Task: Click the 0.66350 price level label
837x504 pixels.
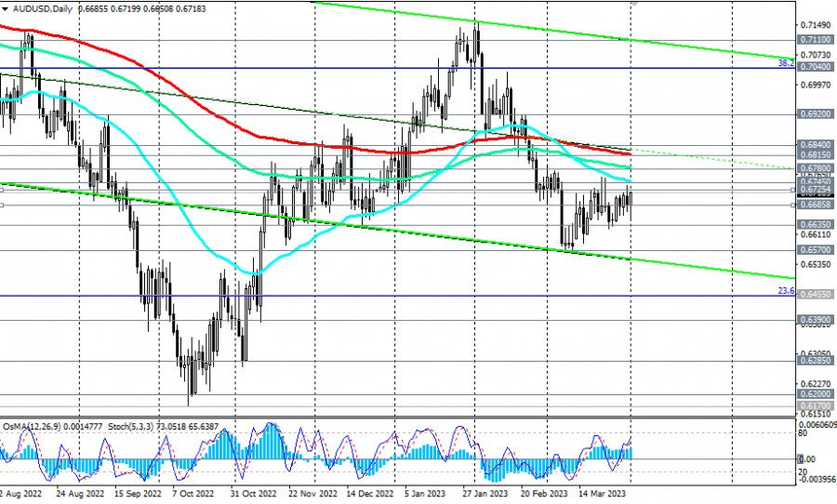Action: (x=816, y=224)
